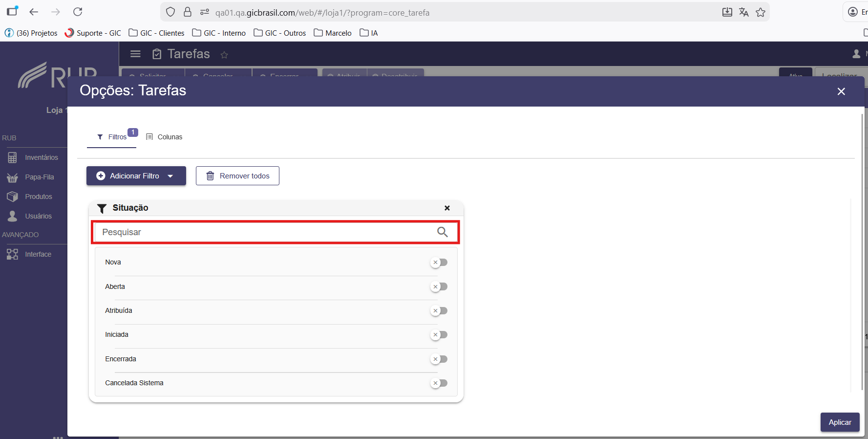The image size is (868, 439).
Task: Switch to the Colunas tab
Action: 164,137
